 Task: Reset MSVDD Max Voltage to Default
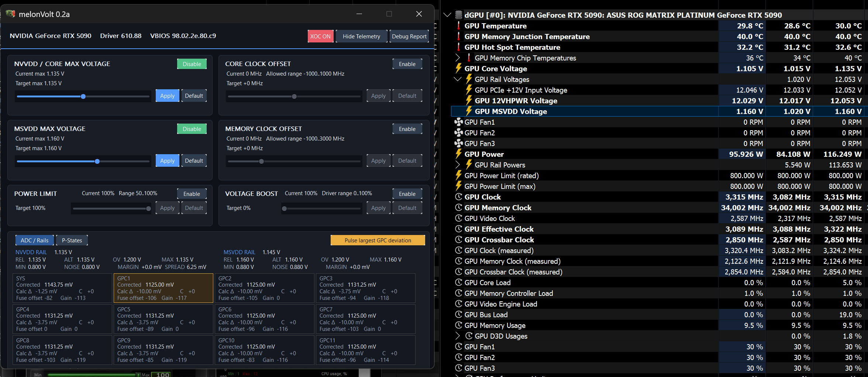(x=194, y=160)
